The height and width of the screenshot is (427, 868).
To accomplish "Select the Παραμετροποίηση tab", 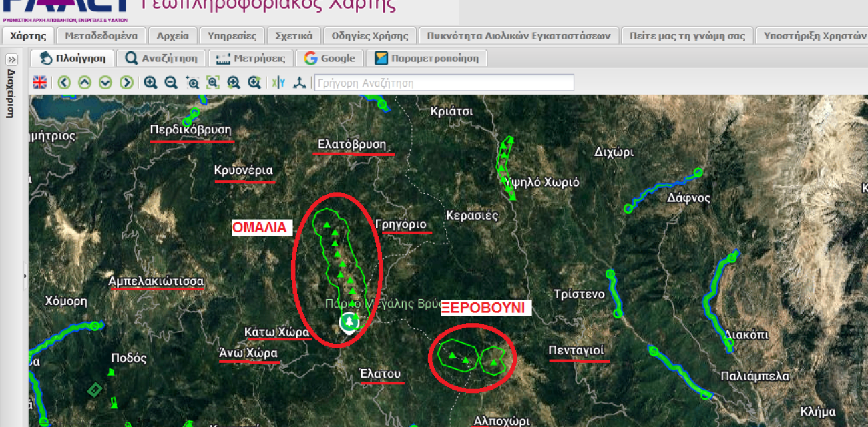I will click(427, 59).
